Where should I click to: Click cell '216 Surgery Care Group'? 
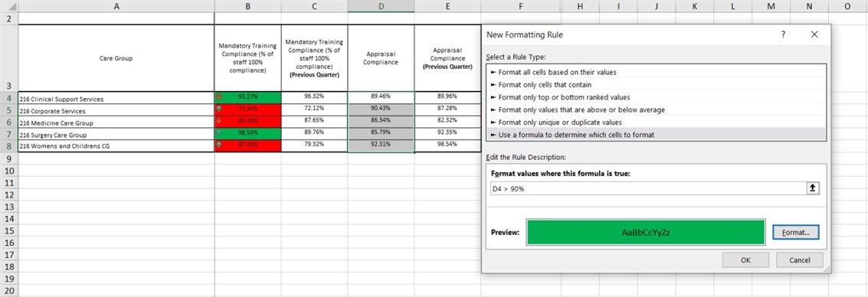coord(116,135)
